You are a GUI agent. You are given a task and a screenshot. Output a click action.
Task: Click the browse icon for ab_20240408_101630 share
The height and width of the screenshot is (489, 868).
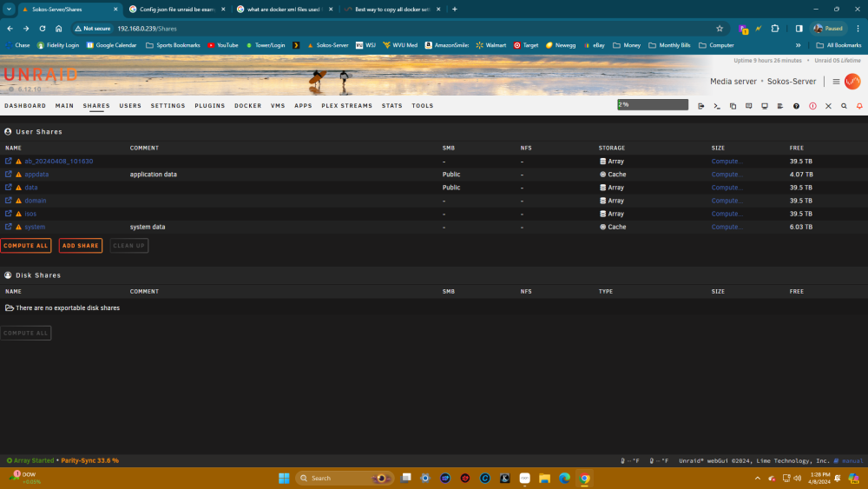(9, 161)
